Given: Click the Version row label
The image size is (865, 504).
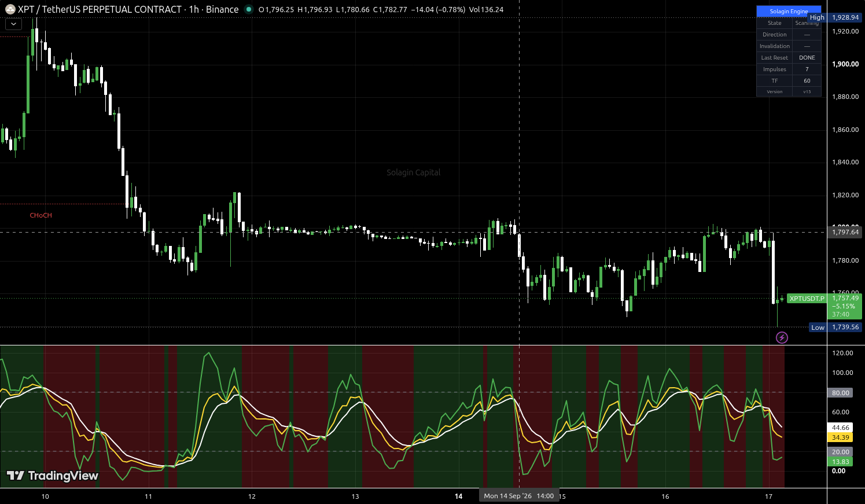Looking at the screenshot, I should (775, 91).
